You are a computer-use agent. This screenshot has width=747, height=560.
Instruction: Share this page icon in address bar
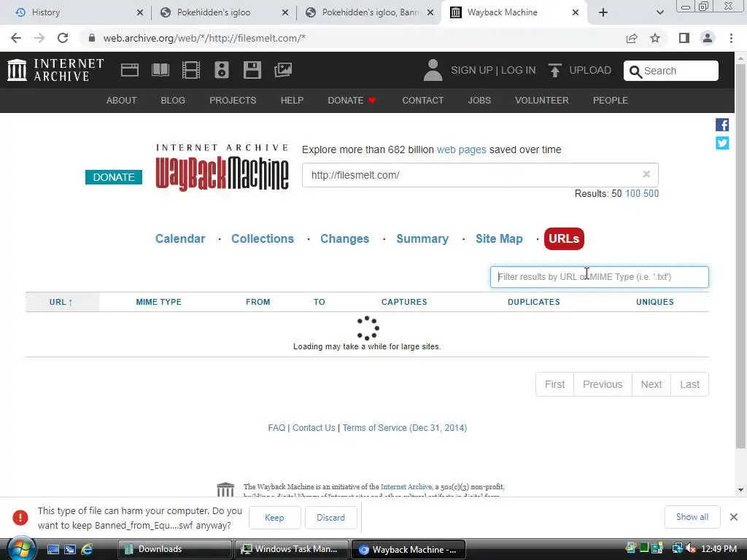coord(632,38)
